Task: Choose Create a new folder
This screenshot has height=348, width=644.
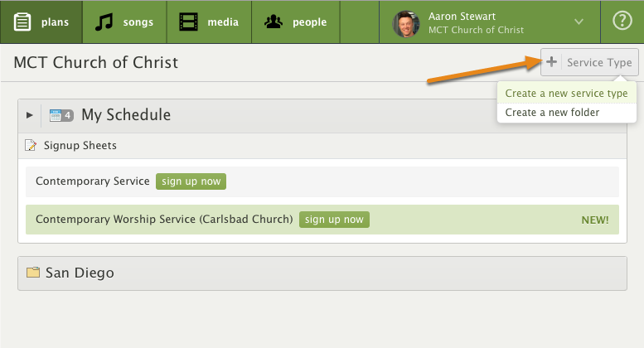Action: click(x=566, y=113)
